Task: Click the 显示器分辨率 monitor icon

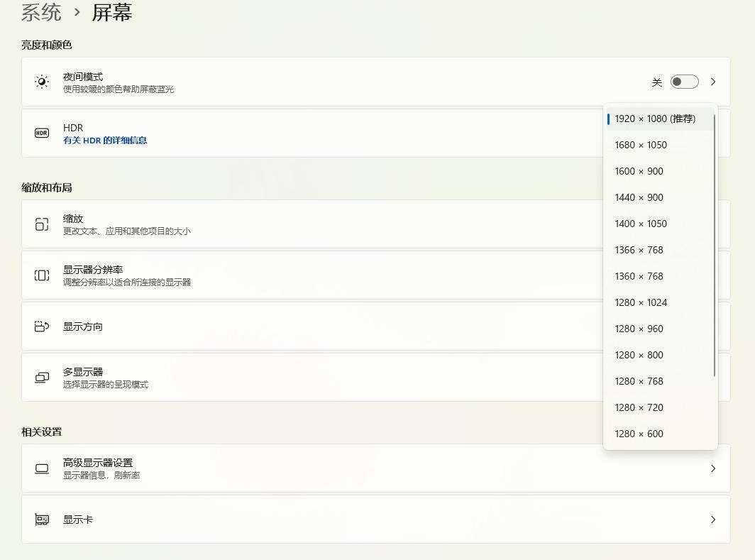Action: point(42,275)
